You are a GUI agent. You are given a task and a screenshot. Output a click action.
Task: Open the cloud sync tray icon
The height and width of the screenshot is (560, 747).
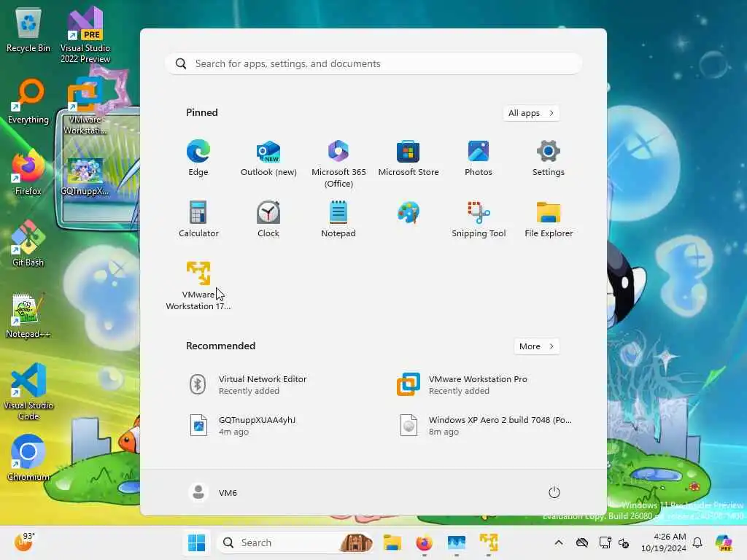(582, 542)
